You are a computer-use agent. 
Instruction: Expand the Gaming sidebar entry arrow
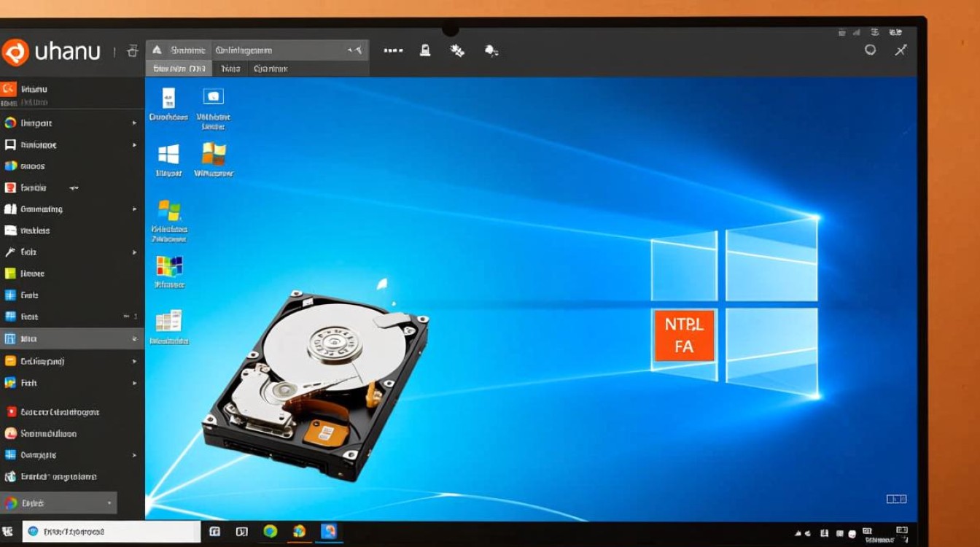pos(135,209)
